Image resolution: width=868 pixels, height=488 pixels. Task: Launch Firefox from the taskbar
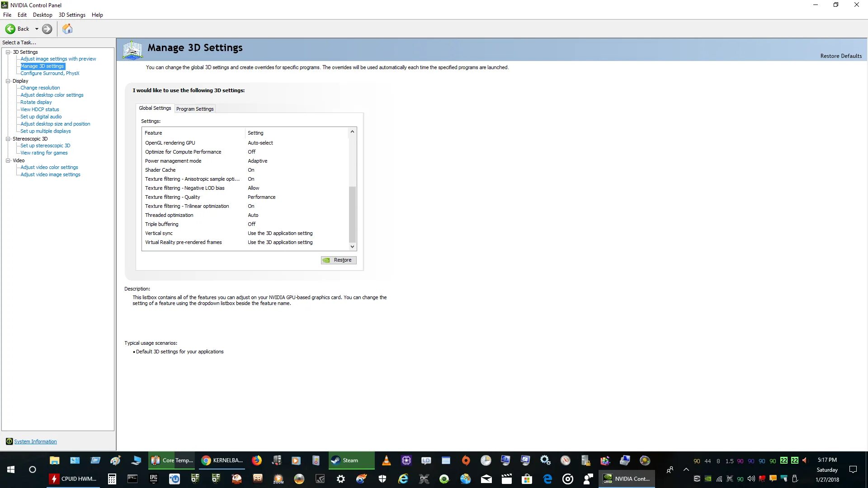[257, 460]
